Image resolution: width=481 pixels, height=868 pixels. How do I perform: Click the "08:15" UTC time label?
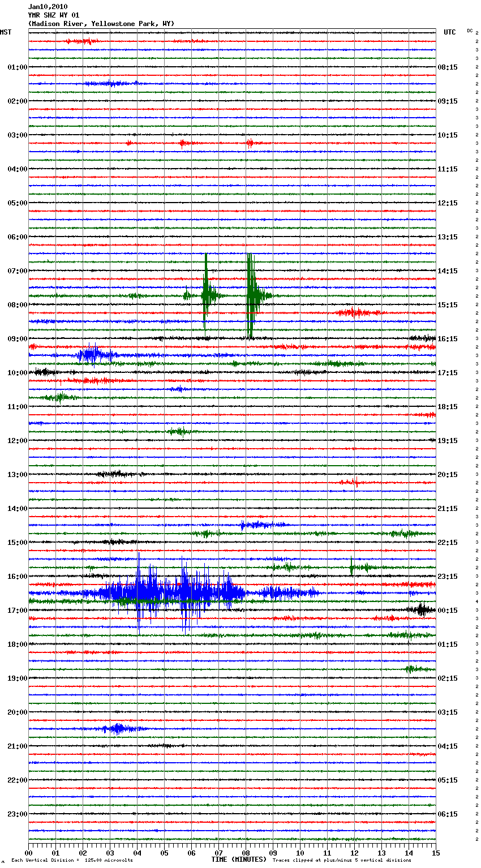click(x=448, y=67)
